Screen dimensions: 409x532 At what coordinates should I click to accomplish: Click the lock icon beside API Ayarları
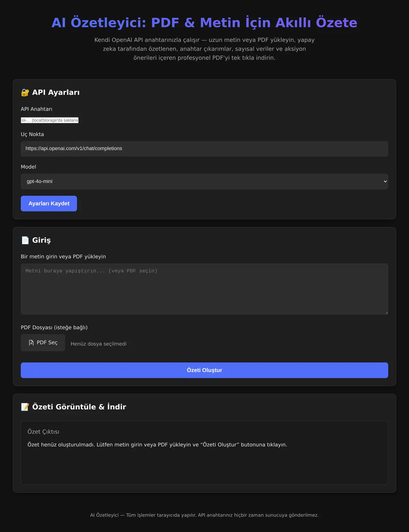coord(25,92)
